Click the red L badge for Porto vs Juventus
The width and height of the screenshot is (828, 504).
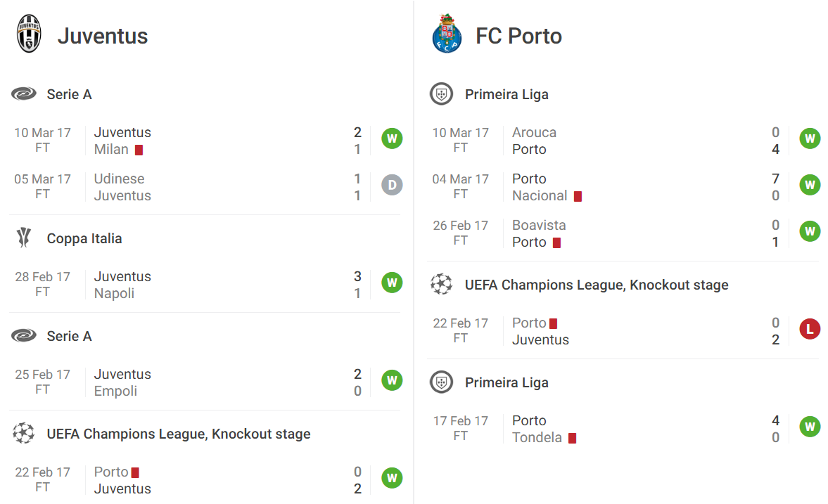click(810, 329)
